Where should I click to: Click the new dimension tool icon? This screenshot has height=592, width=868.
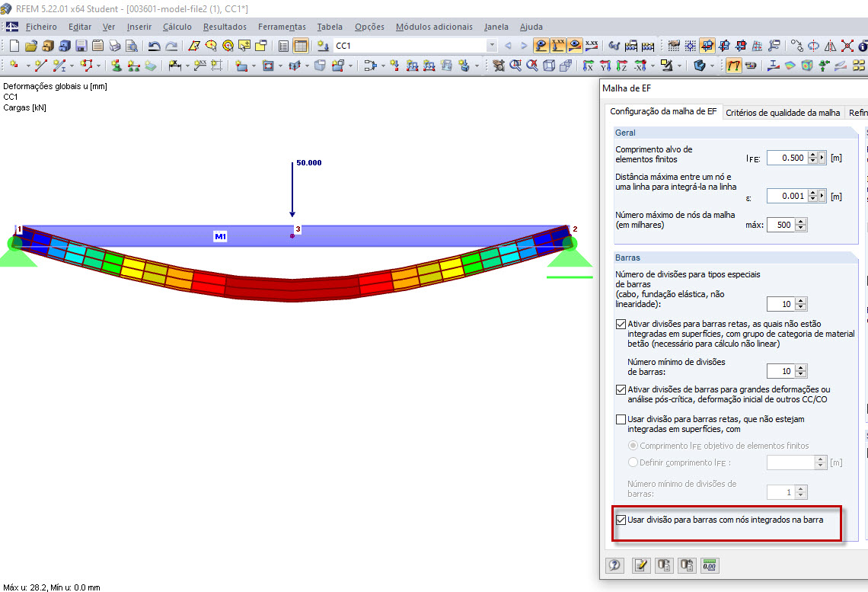coord(175,66)
